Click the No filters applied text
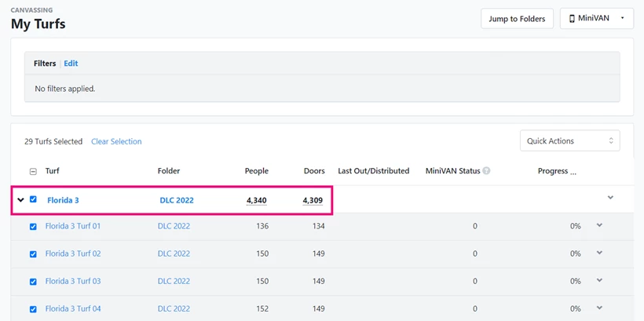The width and height of the screenshot is (644, 321). click(x=65, y=89)
